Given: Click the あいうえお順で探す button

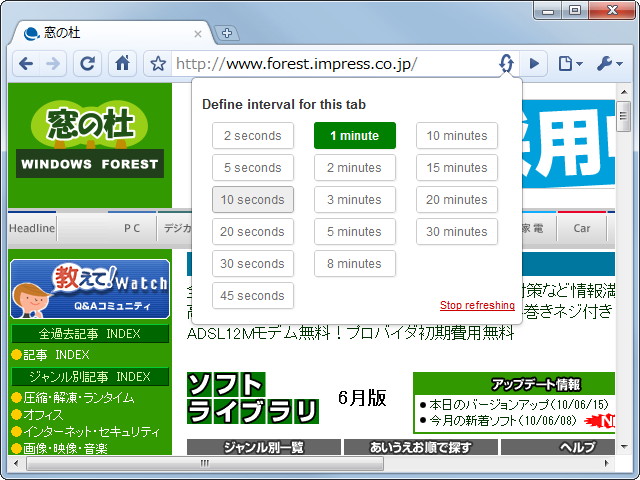Looking at the screenshot, I should tap(421, 447).
